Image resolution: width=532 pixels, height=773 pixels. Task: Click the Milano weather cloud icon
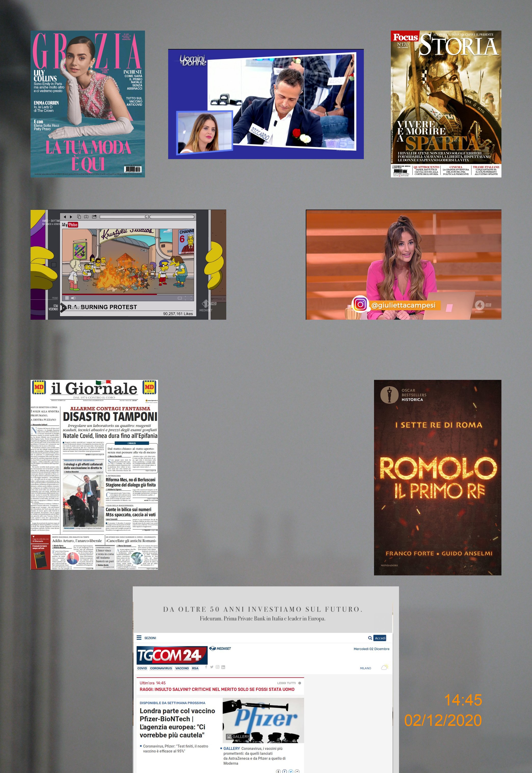385,667
